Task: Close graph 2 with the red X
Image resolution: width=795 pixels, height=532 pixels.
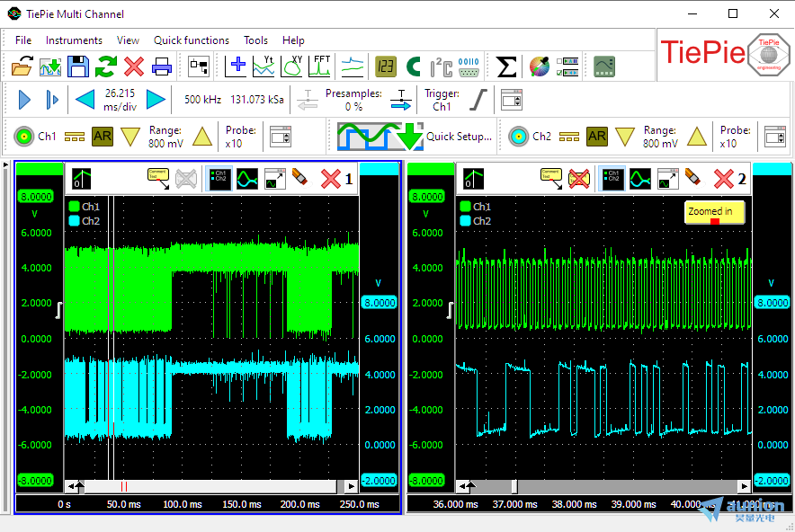Action: click(724, 179)
